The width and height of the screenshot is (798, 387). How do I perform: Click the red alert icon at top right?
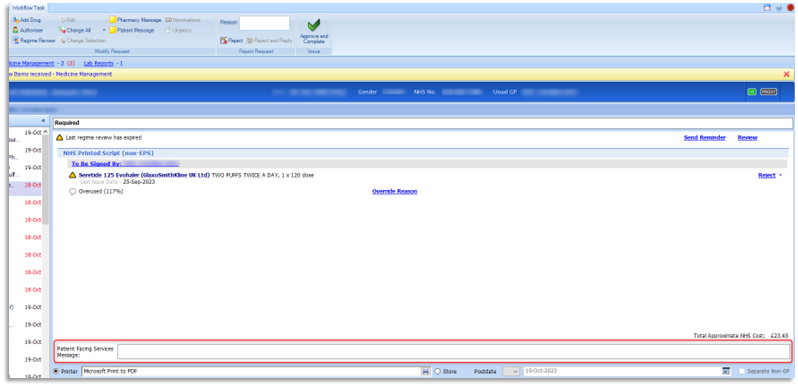pyautogui.click(x=791, y=8)
